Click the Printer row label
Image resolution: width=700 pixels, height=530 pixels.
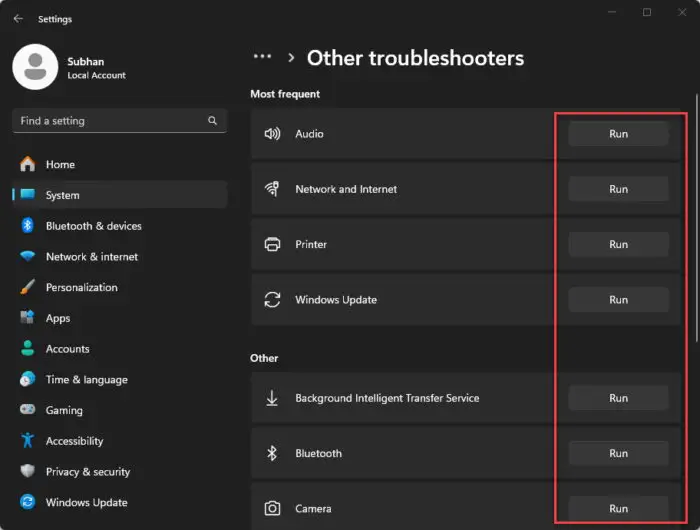click(x=311, y=244)
